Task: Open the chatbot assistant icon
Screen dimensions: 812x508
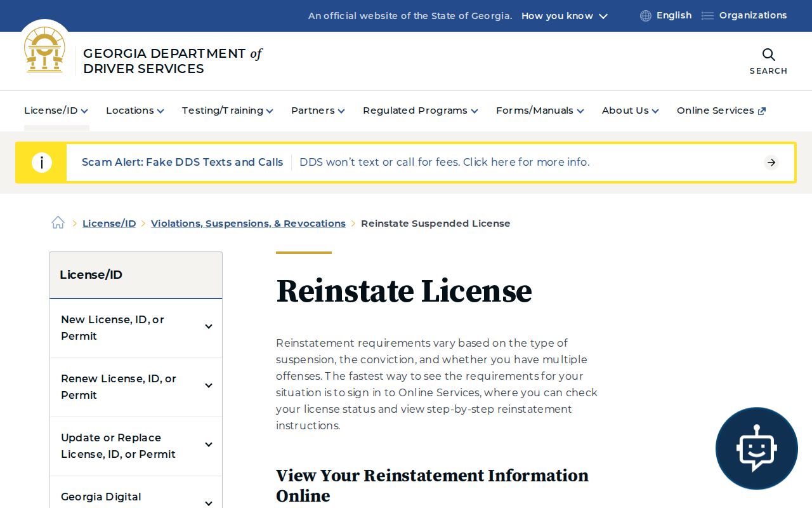Action: pyautogui.click(x=756, y=448)
